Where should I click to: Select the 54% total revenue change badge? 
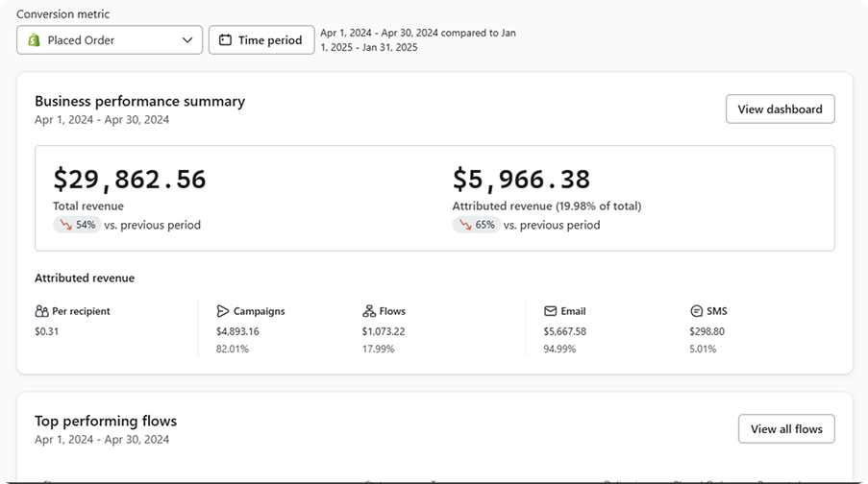(x=77, y=225)
